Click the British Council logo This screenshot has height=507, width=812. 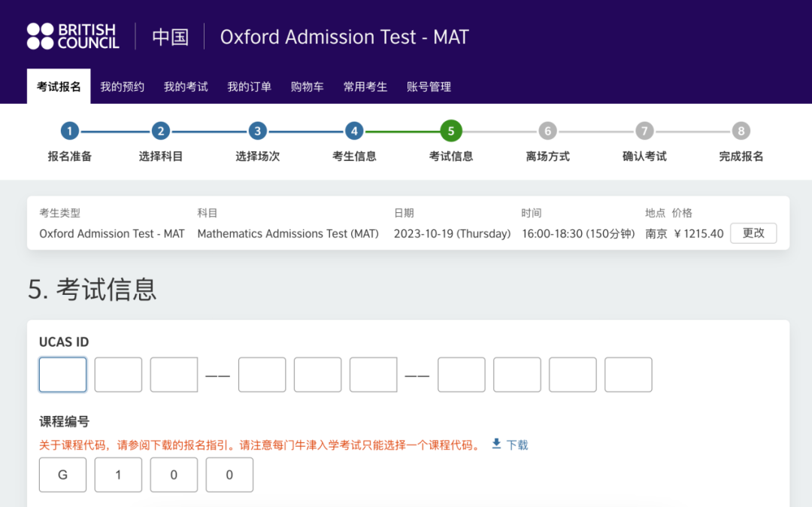(73, 36)
